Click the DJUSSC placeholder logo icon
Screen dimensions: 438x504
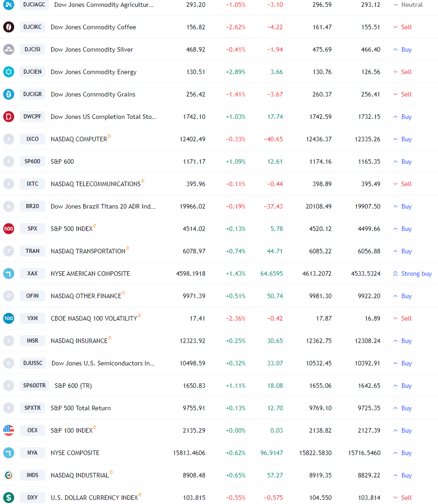[x=9, y=363]
